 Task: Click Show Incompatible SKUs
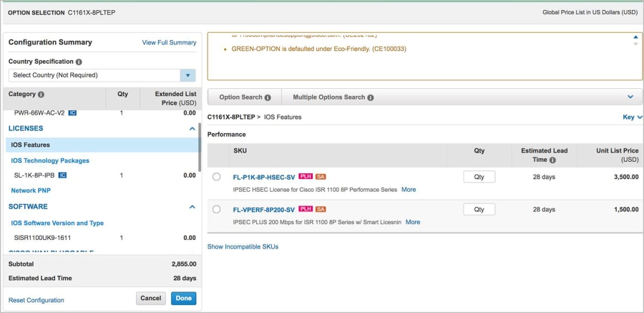(x=243, y=247)
